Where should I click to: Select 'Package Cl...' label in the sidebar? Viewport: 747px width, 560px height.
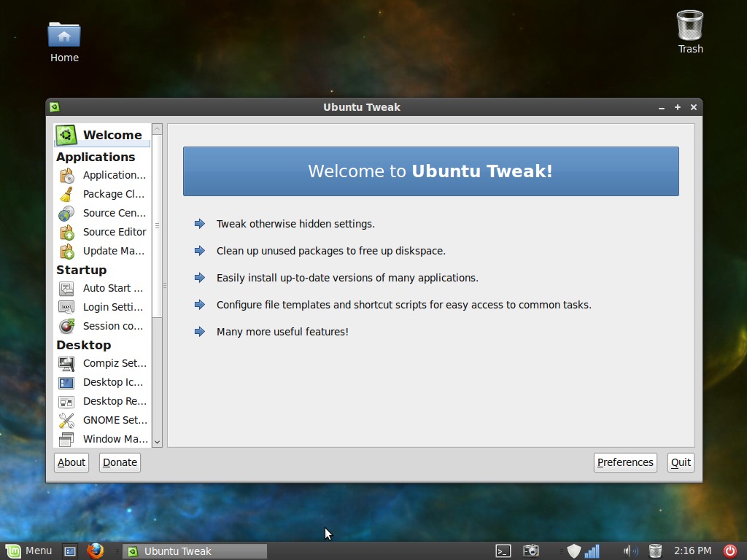pyautogui.click(x=113, y=194)
